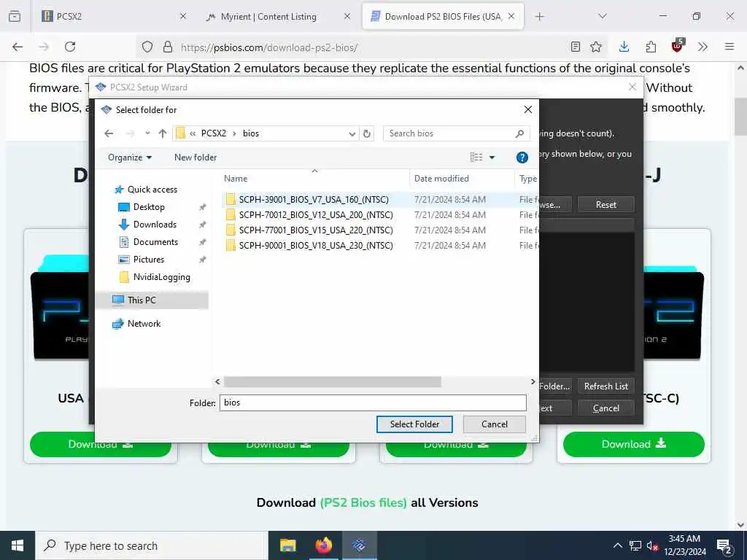Change your view icon in dialog
The image size is (747, 560).
pyautogui.click(x=476, y=157)
